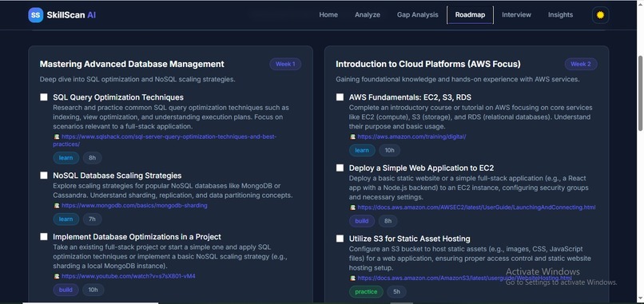Open the youtube.com watch link

(128, 277)
